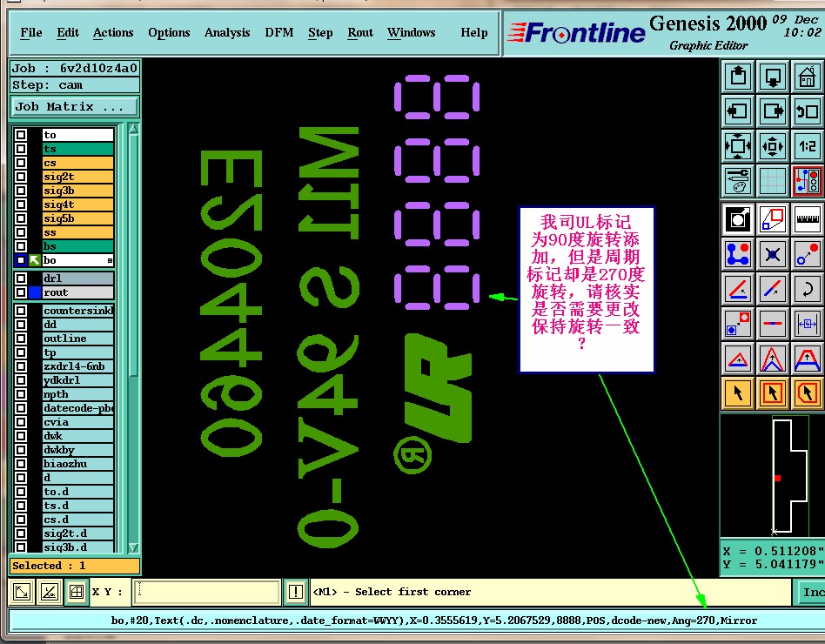Toggle the checkbox for layer 'drl'
The height and width of the screenshot is (644, 825).
[21, 278]
